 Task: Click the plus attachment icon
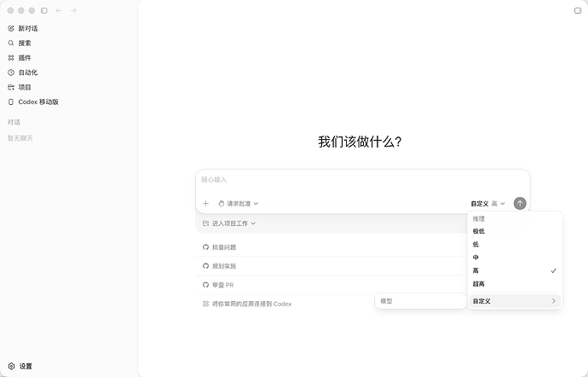click(205, 204)
